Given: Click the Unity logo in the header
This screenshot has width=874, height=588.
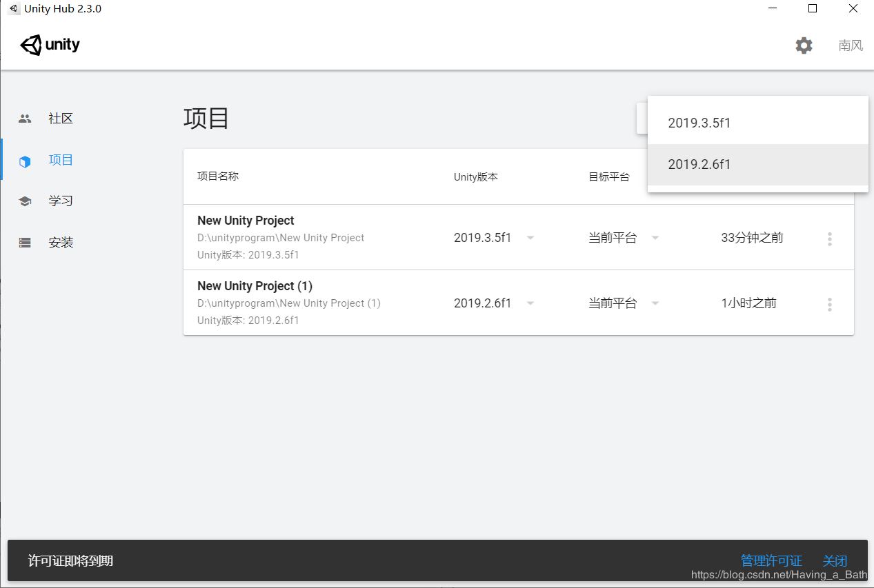Looking at the screenshot, I should pos(50,45).
